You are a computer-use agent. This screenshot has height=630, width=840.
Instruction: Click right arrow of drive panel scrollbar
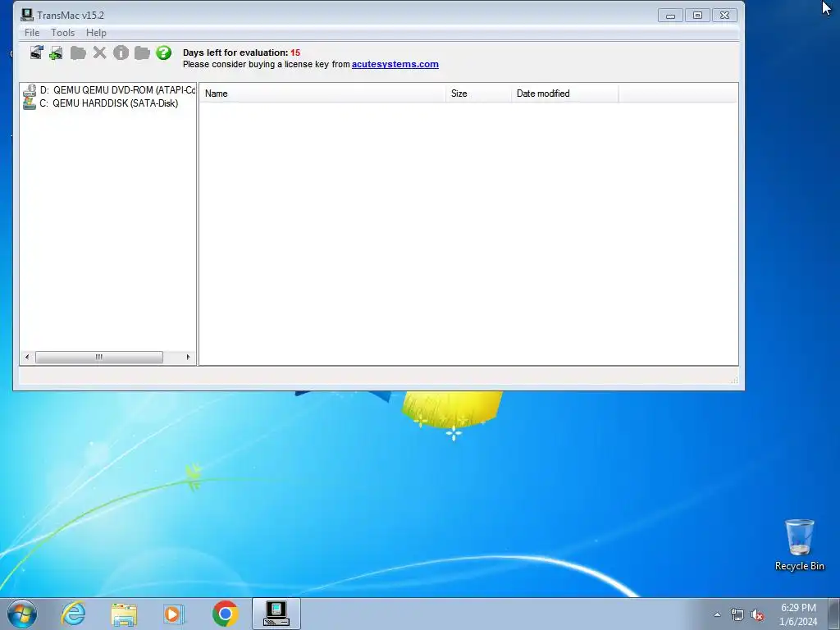coord(188,357)
